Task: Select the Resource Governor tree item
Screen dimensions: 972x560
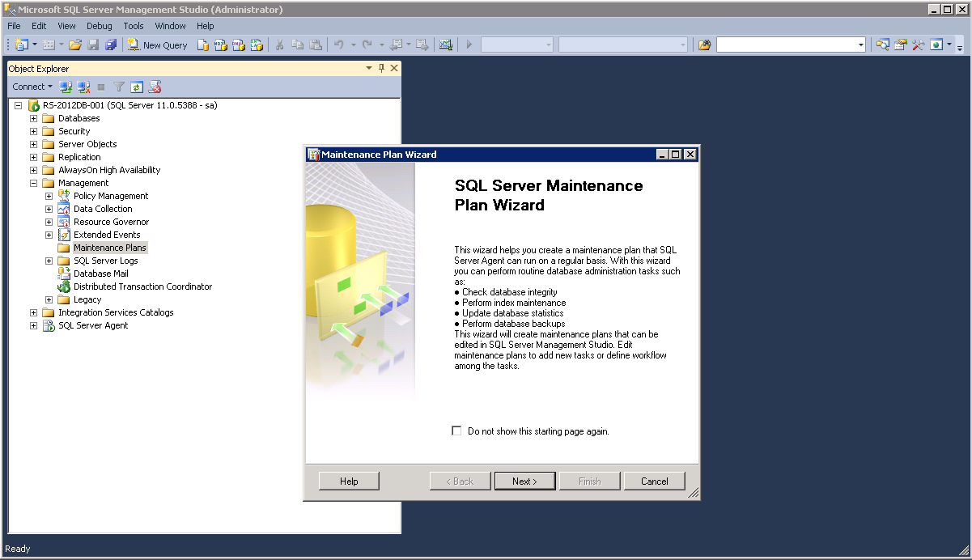Action: (112, 222)
